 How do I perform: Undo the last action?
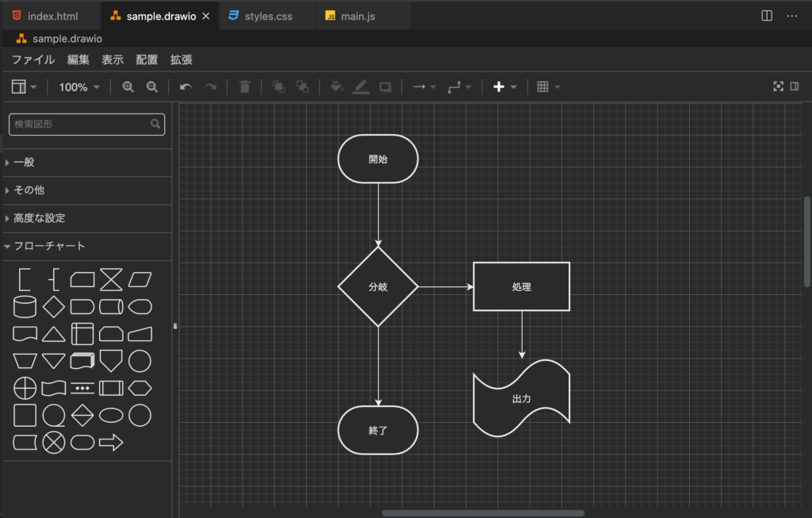186,87
